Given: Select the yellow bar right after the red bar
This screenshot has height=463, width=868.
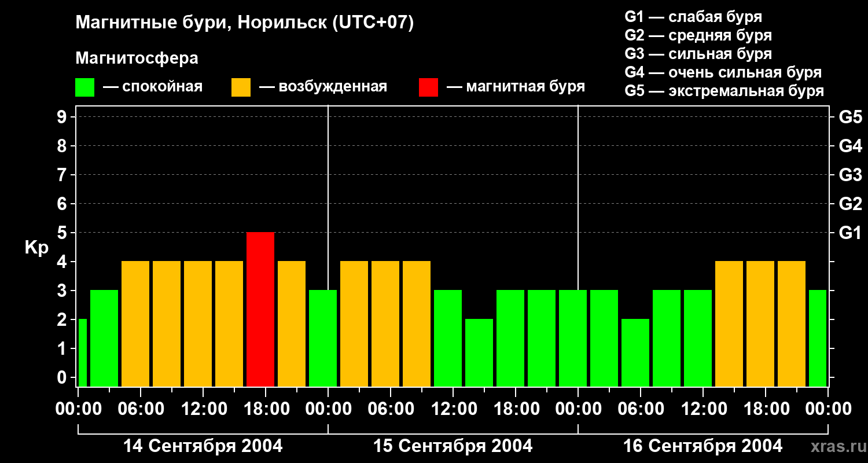Looking at the screenshot, I should [292, 324].
